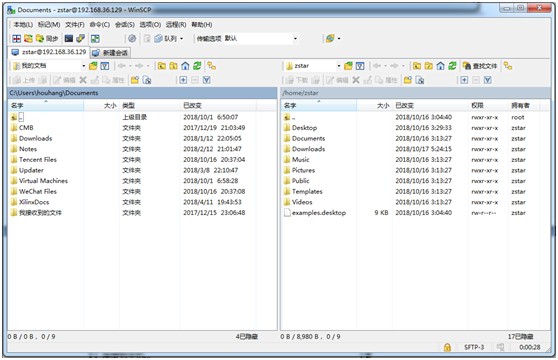
Task: Click the 同步 synchronize button
Action: 47,38
